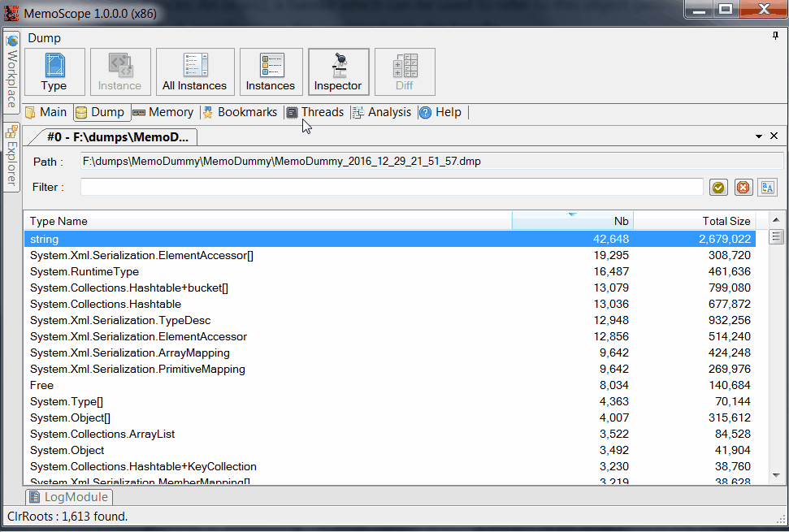Open the document tab list dropdown arrow
The image size is (789, 532).
coord(758,136)
